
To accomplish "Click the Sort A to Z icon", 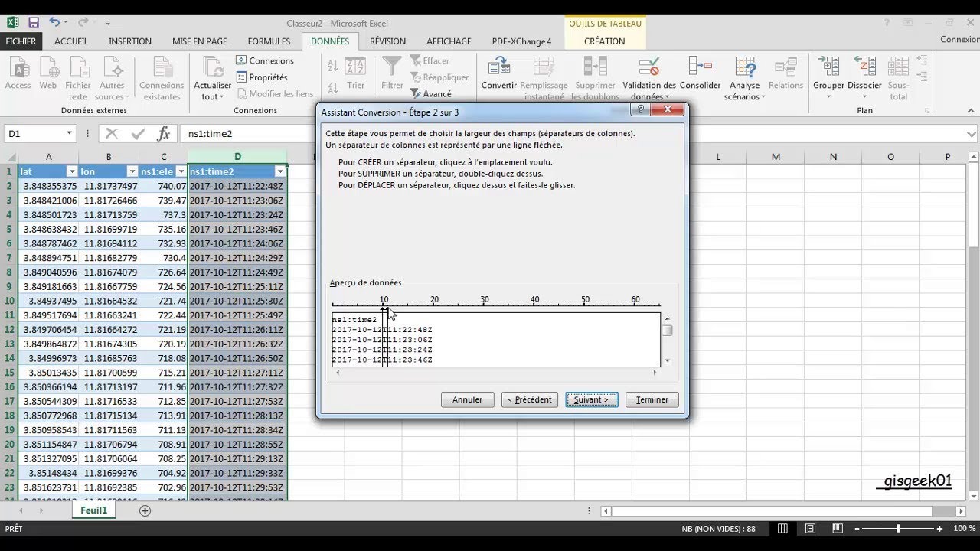I will click(x=332, y=65).
